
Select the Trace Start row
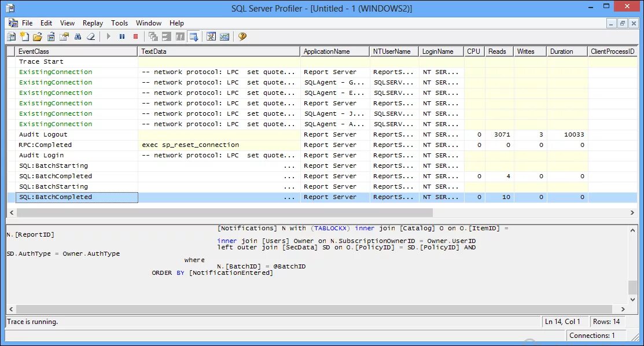322,62
